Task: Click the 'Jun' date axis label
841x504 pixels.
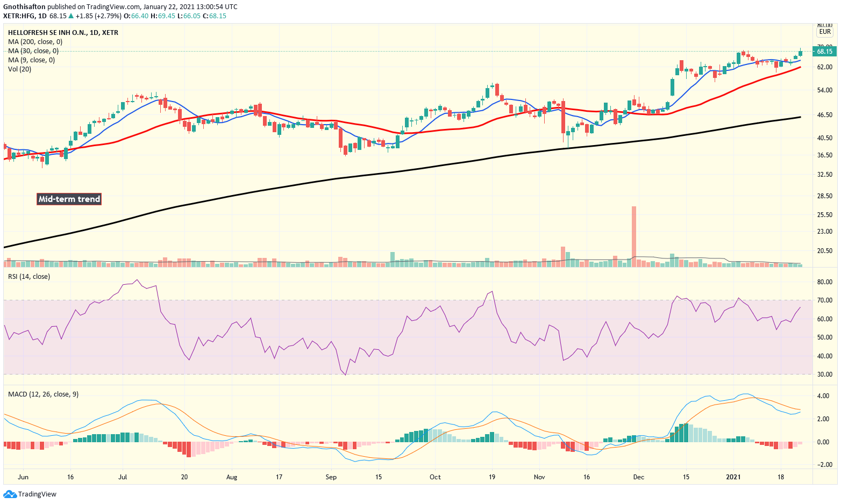Action: (23, 477)
